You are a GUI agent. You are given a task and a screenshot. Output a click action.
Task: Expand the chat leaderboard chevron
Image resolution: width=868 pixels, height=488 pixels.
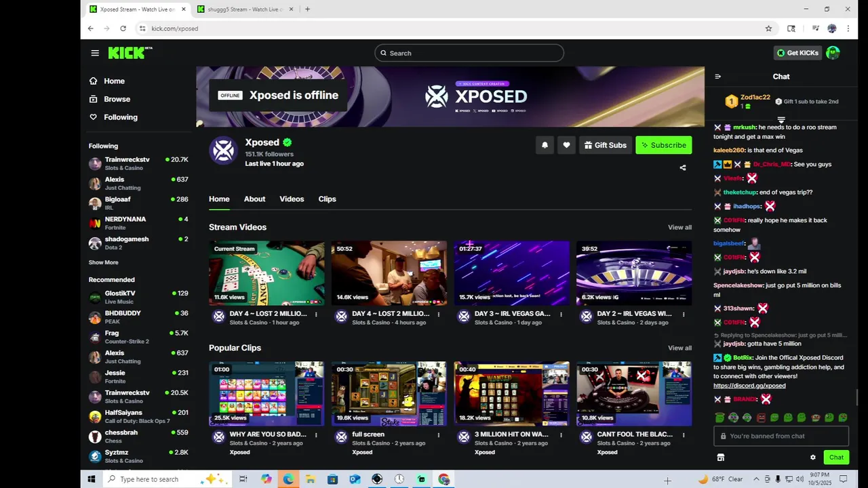781,120
